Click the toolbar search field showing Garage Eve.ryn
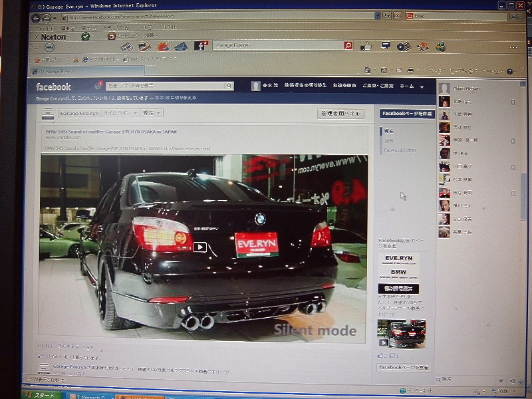The width and height of the screenshot is (532, 399). (278, 45)
